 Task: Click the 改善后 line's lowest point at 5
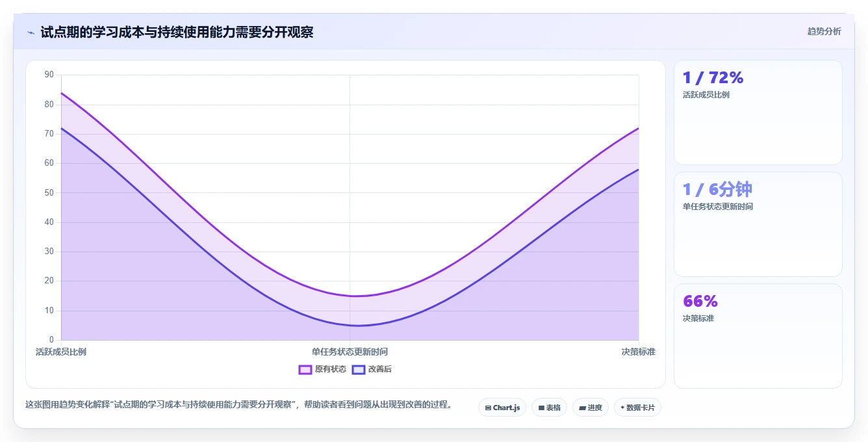click(358, 326)
